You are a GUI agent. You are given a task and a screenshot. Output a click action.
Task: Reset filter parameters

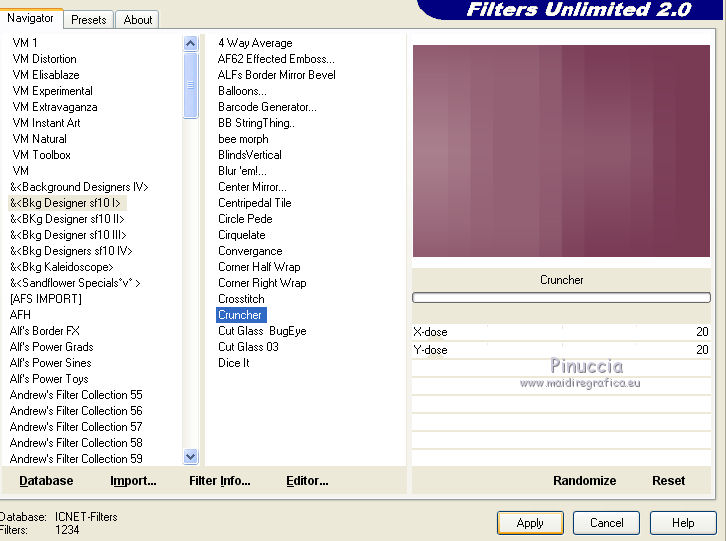coord(668,481)
